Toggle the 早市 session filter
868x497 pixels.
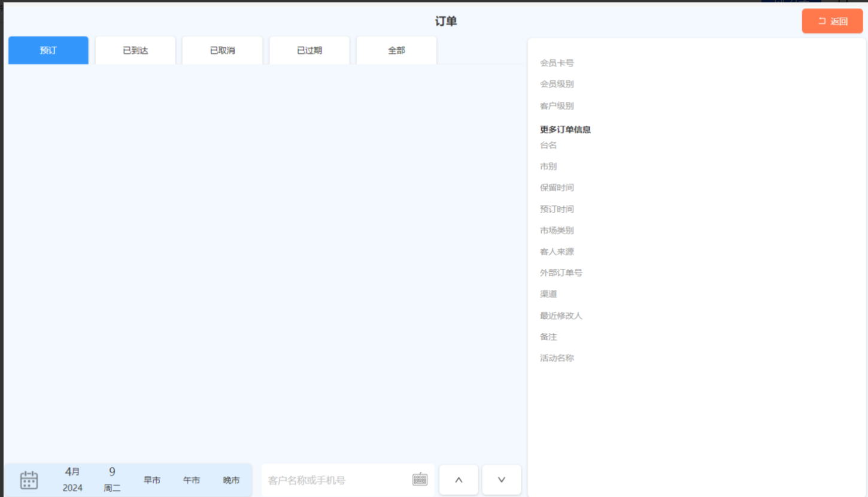click(x=152, y=480)
